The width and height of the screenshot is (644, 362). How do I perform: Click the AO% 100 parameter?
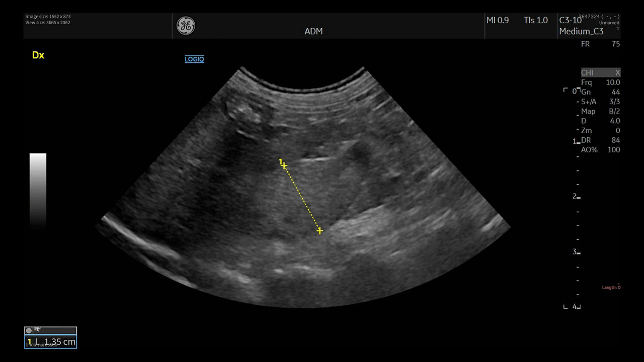point(600,149)
